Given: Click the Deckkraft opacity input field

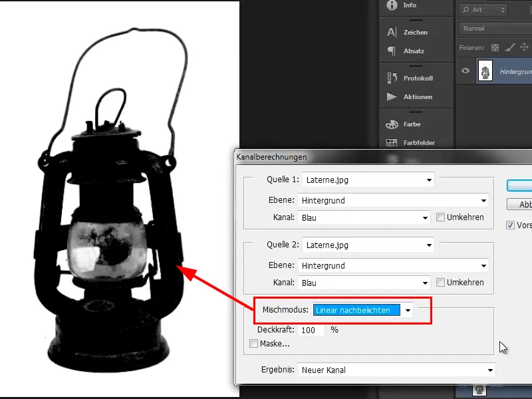Looking at the screenshot, I should [311, 330].
